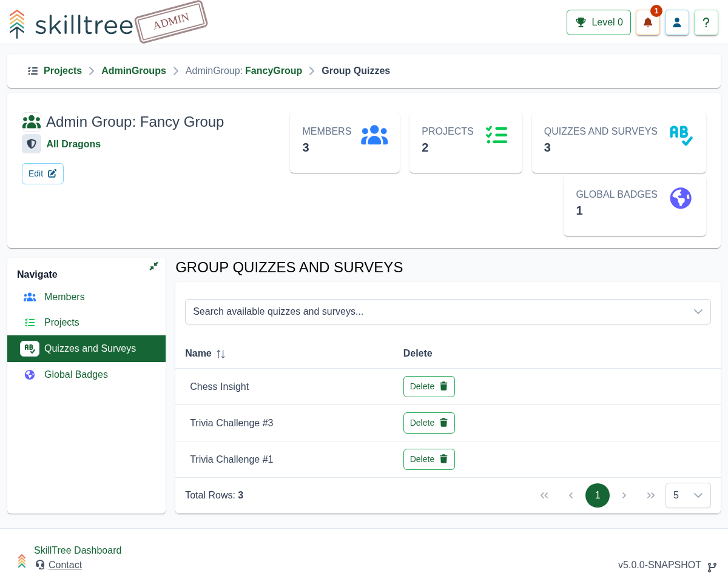
Task: Go to previous table page
Action: pyautogui.click(x=571, y=495)
